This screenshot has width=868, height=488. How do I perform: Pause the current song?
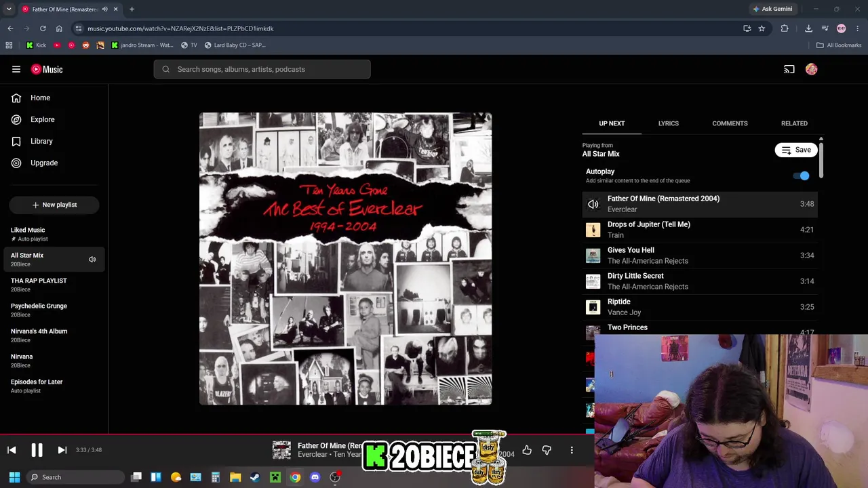click(37, 450)
